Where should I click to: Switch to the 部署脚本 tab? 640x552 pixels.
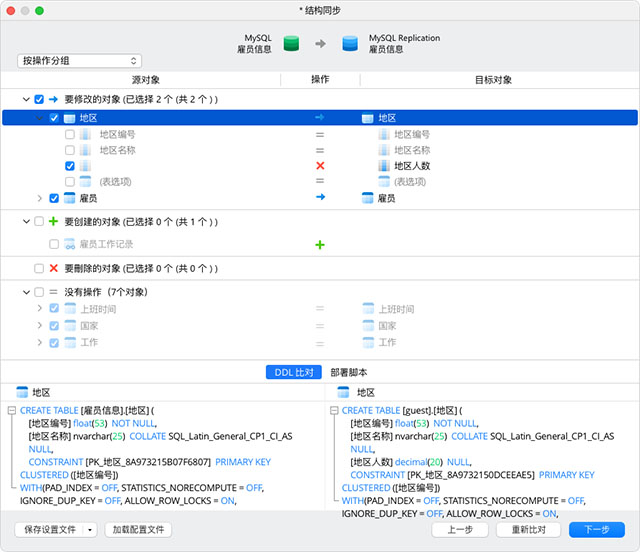[x=348, y=372]
